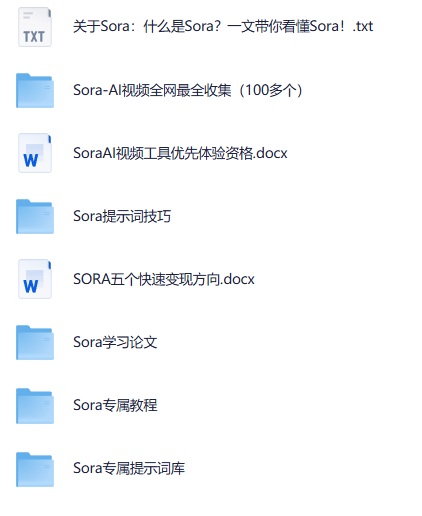
Task: Click the .txt extension of the first file
Action: [362, 27]
